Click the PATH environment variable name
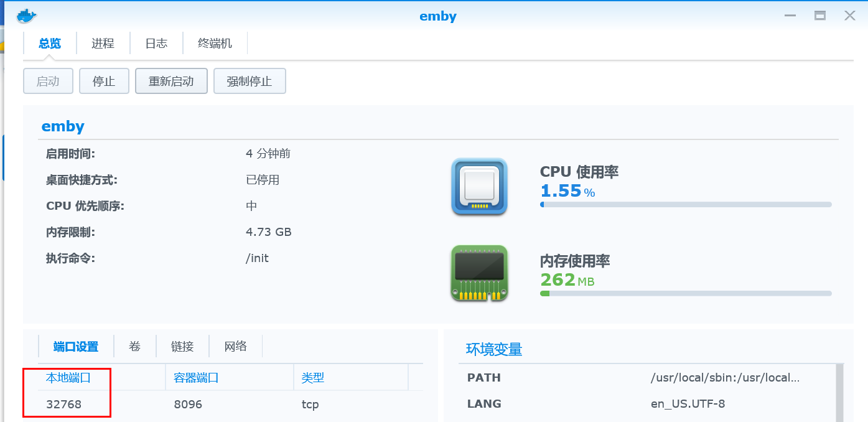Screen dimensions: 868x422 click(484, 378)
